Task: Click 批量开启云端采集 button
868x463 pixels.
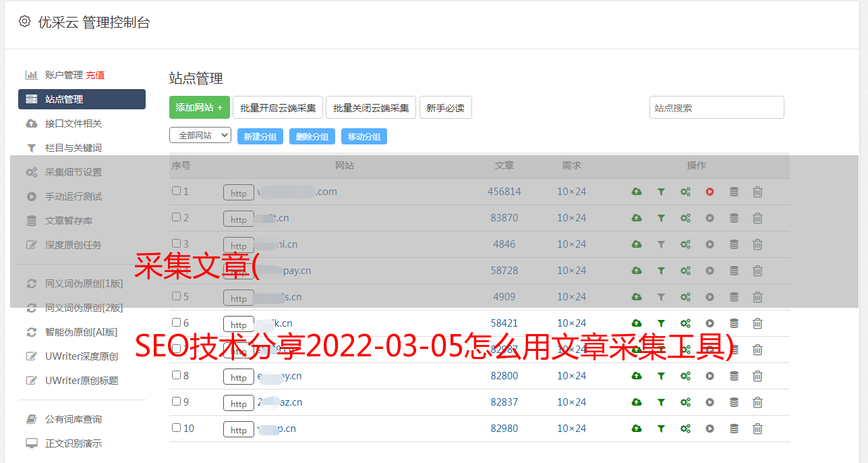Action: (278, 107)
